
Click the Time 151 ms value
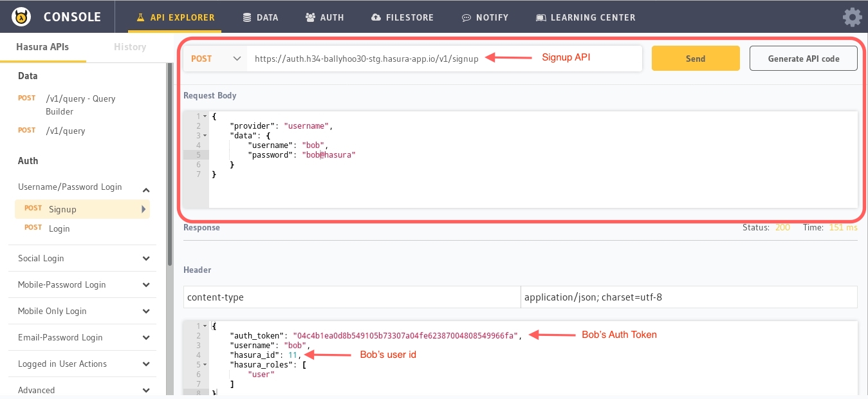pos(843,227)
